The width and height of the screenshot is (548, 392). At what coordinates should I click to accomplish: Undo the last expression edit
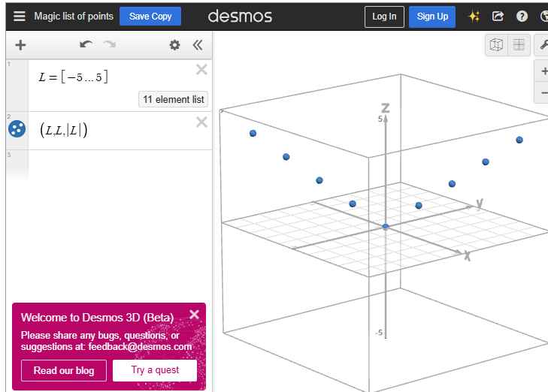pos(86,45)
